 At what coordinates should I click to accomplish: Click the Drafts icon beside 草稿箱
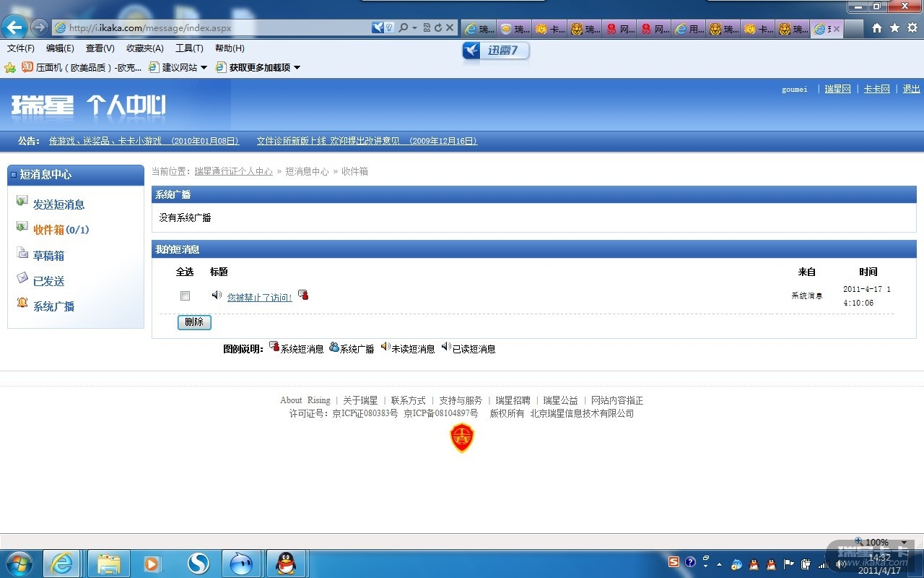(x=22, y=252)
